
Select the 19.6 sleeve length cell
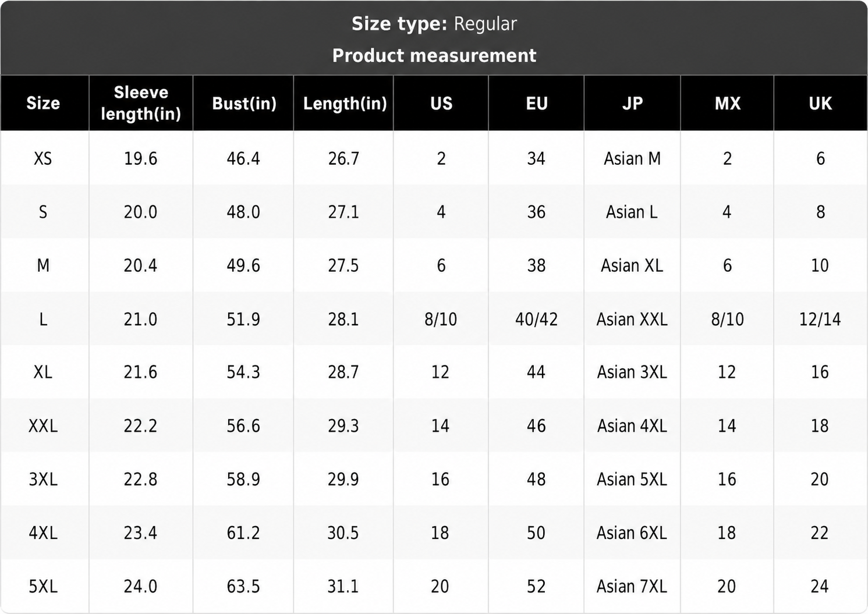(140, 158)
